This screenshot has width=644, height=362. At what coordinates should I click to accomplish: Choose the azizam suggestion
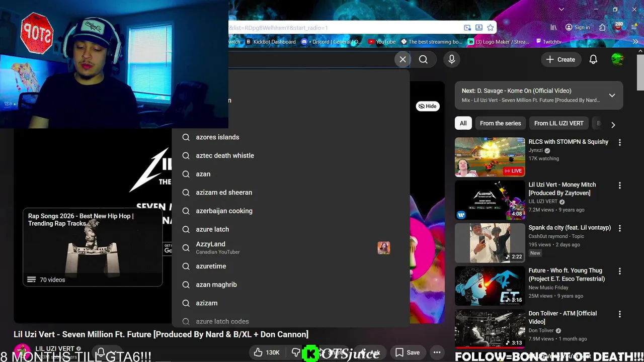tap(291, 303)
